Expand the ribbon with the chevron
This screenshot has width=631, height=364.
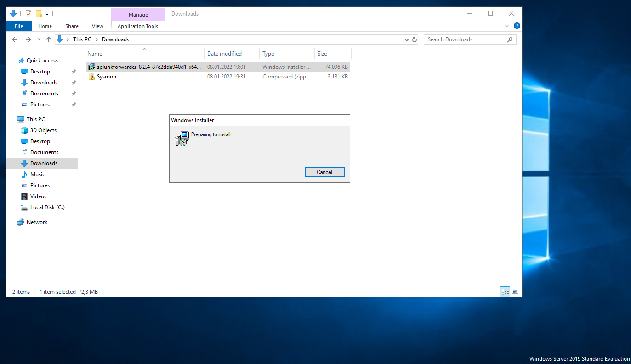click(507, 26)
